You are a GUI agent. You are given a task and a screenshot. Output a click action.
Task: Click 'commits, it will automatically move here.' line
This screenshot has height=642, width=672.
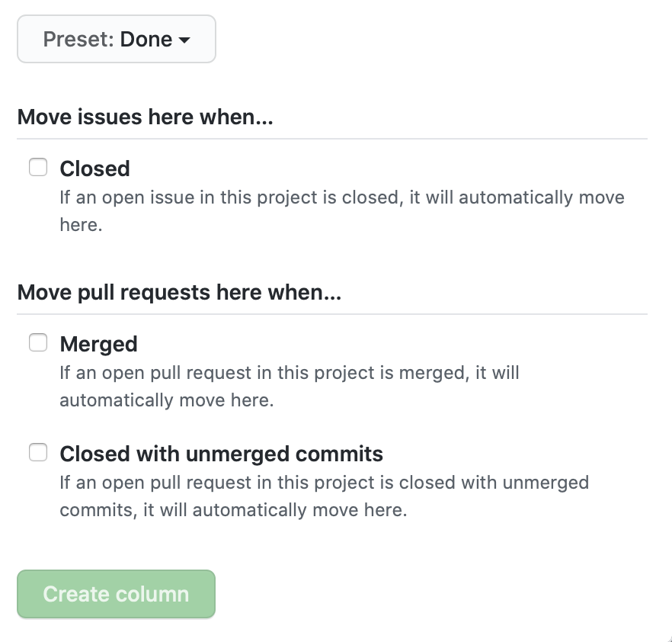(233, 510)
